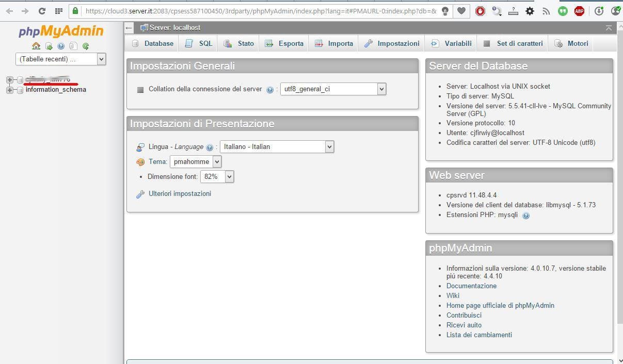This screenshot has height=364, width=623.
Task: Open the Importa tab
Action: pos(333,44)
